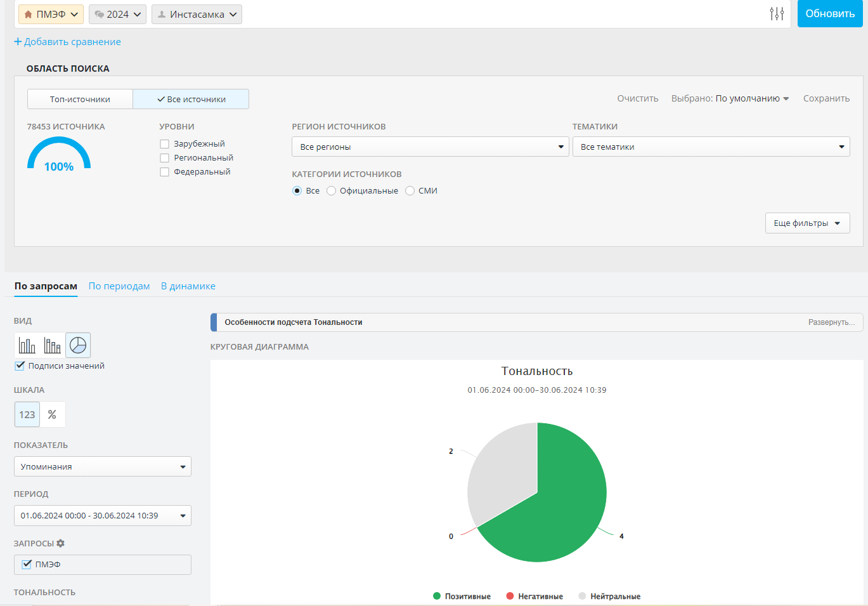This screenshot has width=868, height=606.
Task: Click the chart title Тональность
Action: click(537, 371)
